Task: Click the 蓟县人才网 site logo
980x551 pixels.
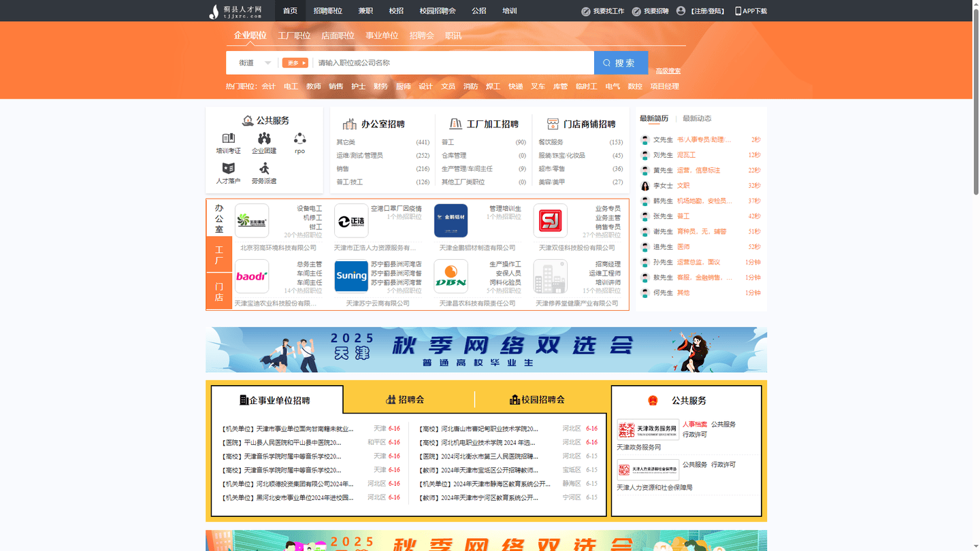Action: [x=235, y=11]
